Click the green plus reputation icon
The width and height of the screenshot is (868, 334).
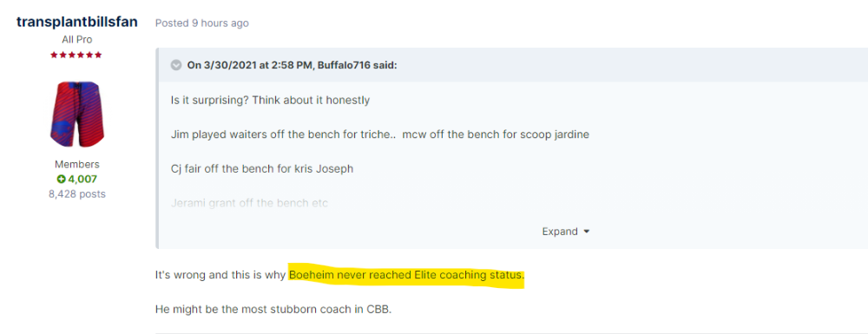click(61, 180)
